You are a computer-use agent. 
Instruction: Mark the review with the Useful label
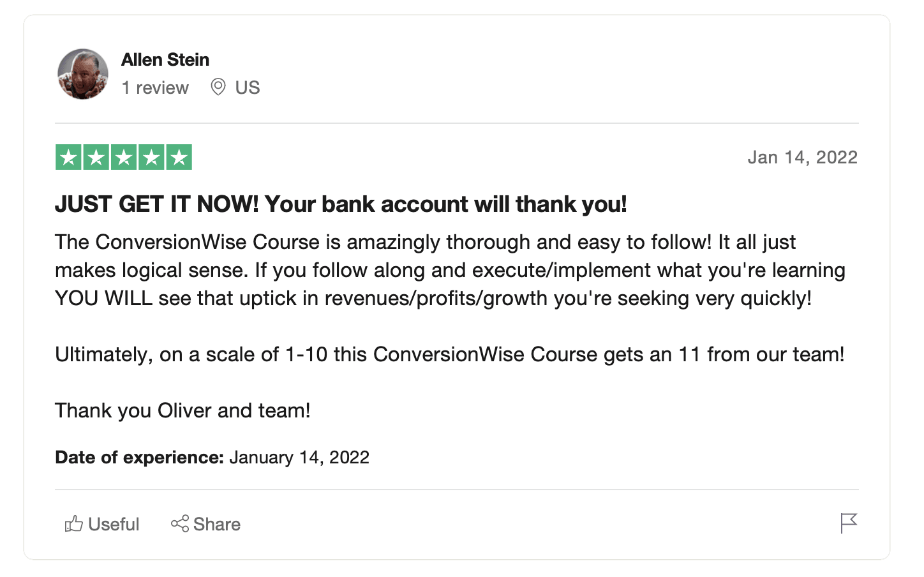click(x=114, y=524)
